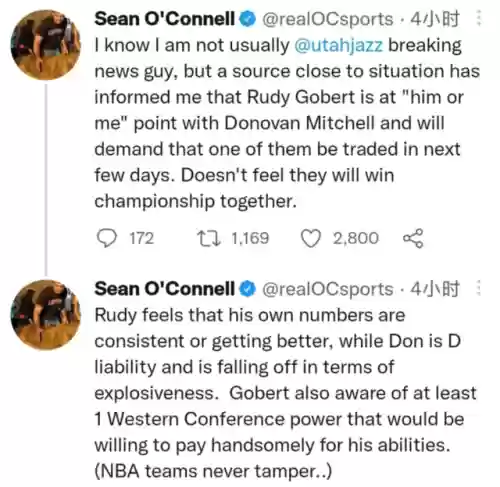Open @realOCsports handle on second tweet
The image size is (500, 487).
[x=328, y=289]
